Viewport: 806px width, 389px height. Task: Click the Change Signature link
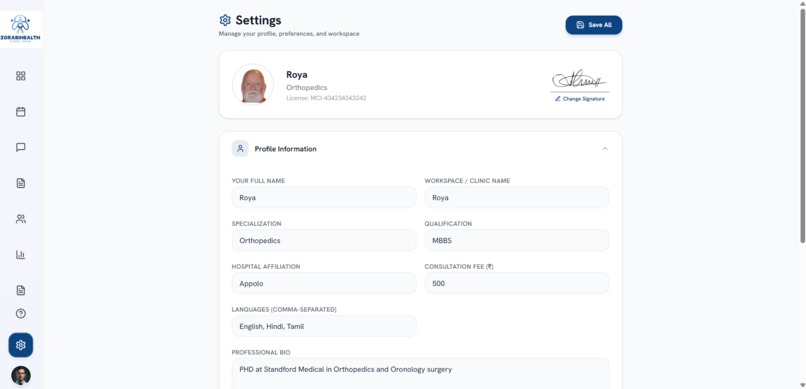[579, 99]
